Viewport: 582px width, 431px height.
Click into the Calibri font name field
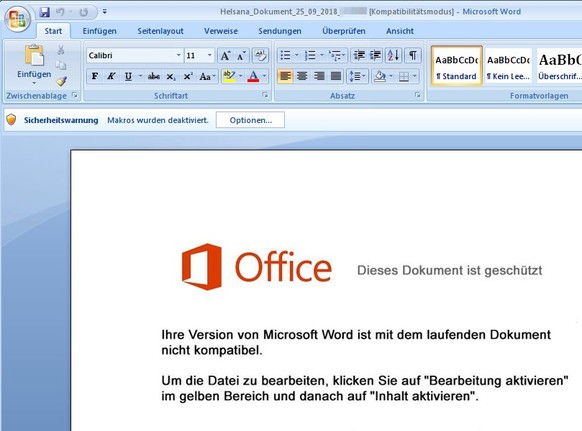tap(131, 55)
